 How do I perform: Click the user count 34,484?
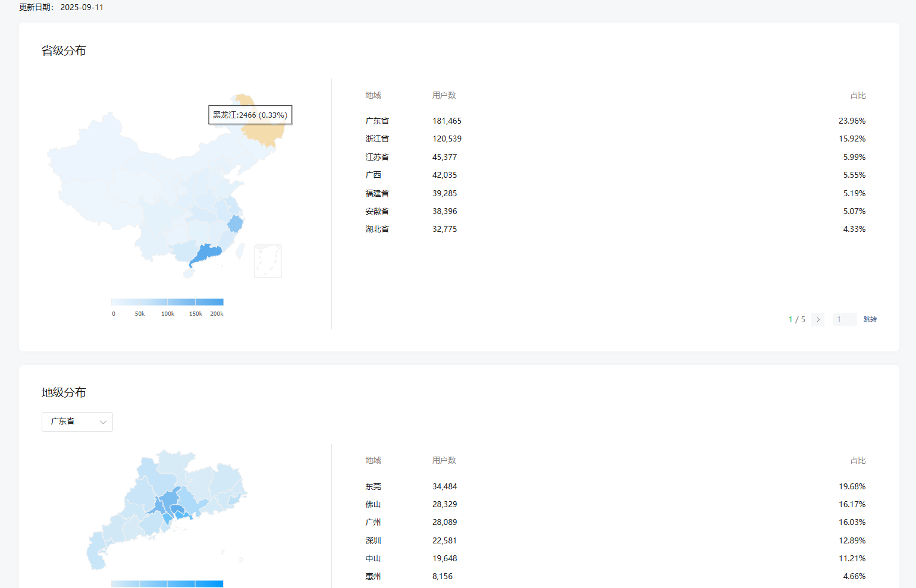[x=445, y=486]
